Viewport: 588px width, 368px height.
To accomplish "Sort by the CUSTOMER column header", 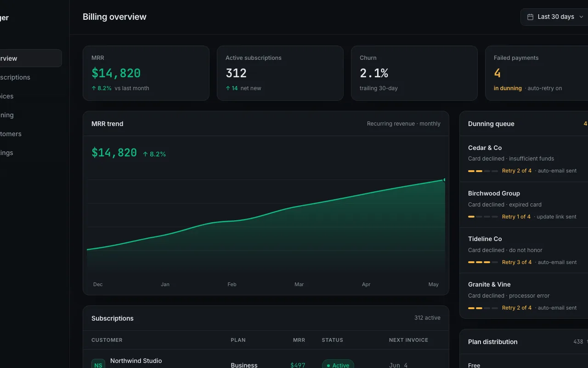I will (x=107, y=340).
